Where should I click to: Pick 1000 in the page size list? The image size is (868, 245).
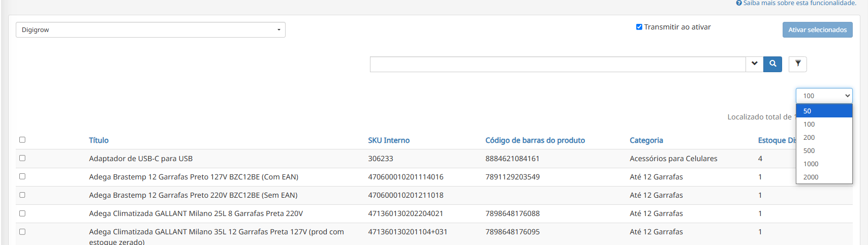coord(824,164)
